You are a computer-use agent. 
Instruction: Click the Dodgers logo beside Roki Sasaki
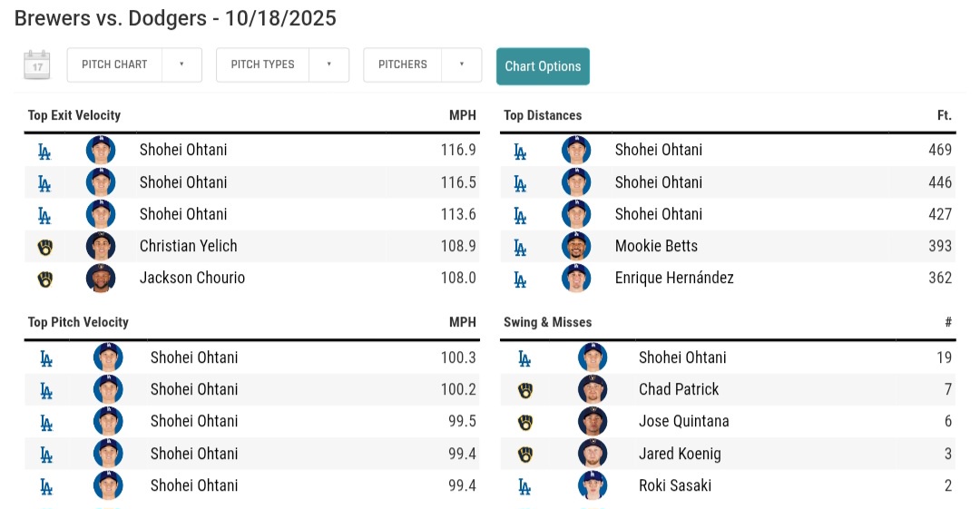[x=524, y=486]
